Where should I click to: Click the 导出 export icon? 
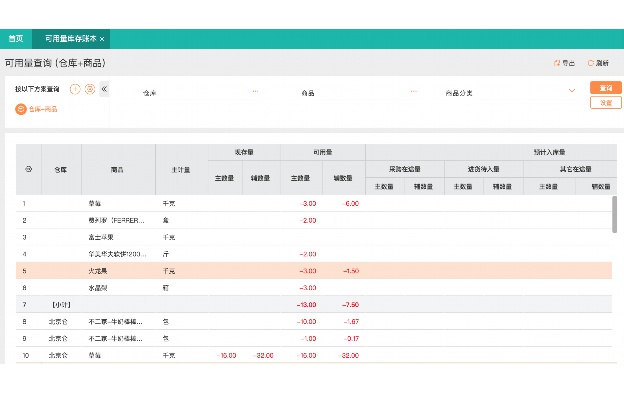(557, 63)
